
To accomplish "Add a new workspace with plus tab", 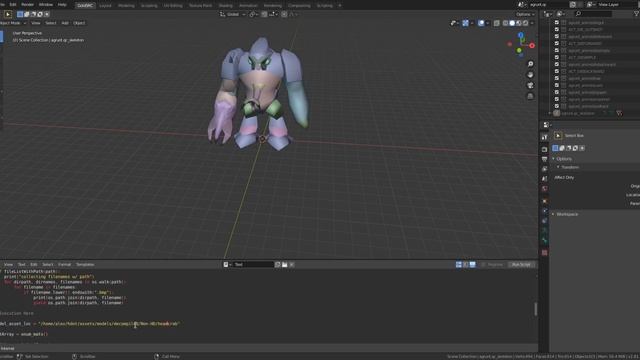I will [340, 6].
